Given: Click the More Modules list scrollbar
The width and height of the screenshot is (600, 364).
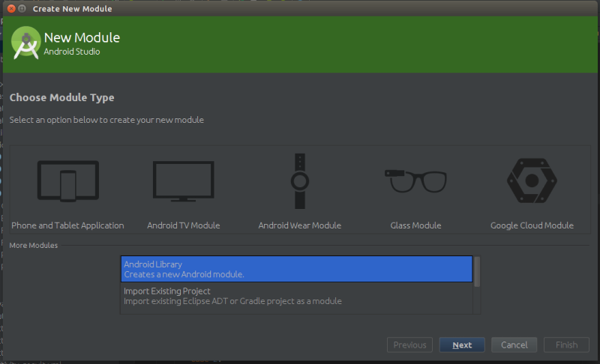Looking at the screenshot, I should (477, 272).
